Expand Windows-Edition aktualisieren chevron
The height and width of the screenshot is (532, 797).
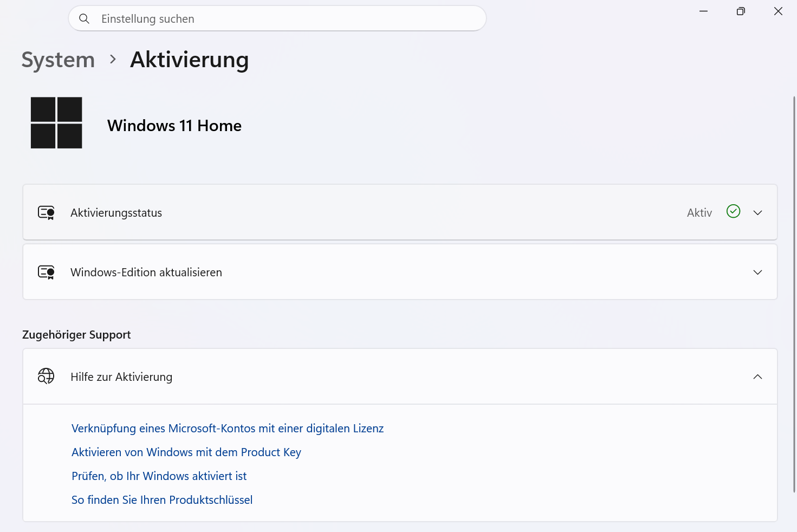click(757, 273)
